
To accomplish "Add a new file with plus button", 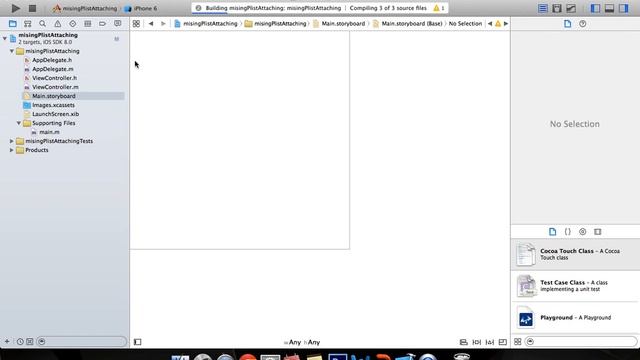I will coord(7,342).
